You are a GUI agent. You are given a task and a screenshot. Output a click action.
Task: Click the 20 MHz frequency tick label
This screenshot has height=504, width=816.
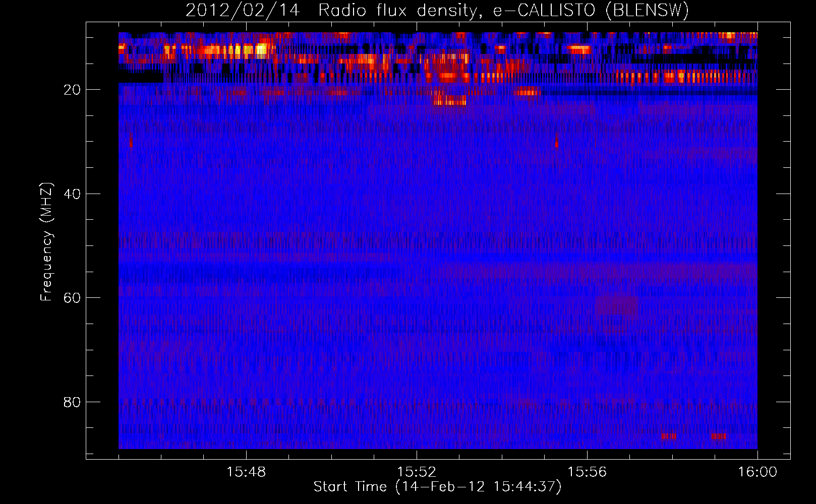pos(73,90)
